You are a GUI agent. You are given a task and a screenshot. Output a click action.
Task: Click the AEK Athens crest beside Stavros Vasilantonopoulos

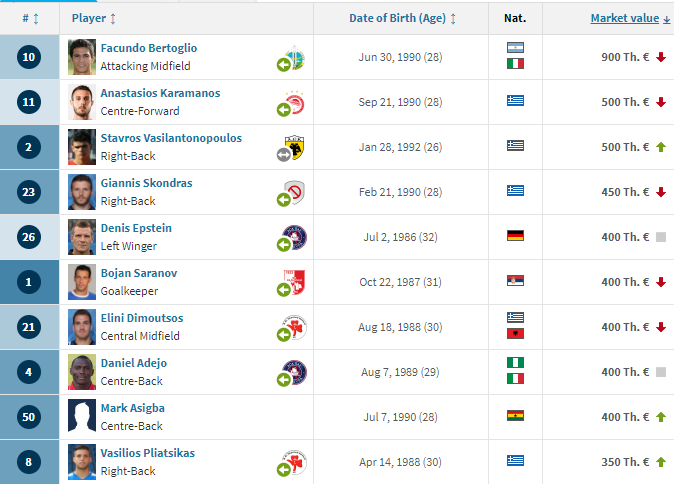tap(295, 148)
